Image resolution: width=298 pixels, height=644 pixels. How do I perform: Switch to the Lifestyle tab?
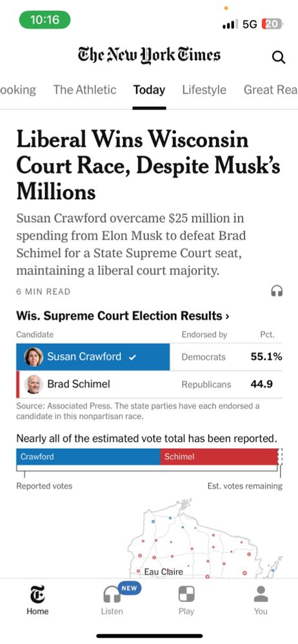(x=204, y=90)
